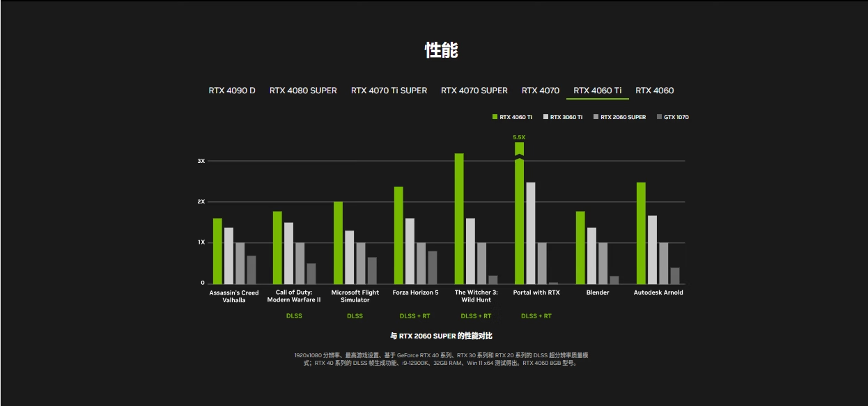Click DLSS tag under Microsoft Flight Simulator
The width and height of the screenshot is (868, 406).
click(355, 316)
